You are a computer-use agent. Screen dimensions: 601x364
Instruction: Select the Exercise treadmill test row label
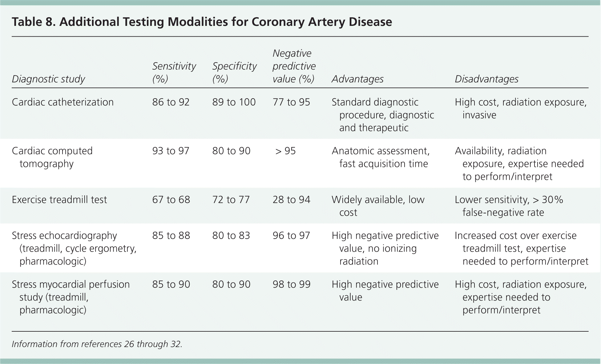pos(59,200)
